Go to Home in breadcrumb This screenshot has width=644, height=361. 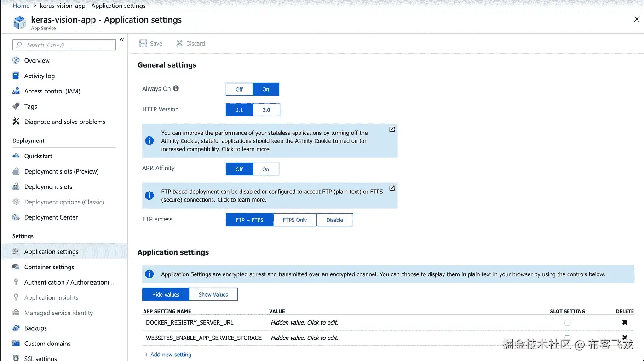[x=21, y=6]
